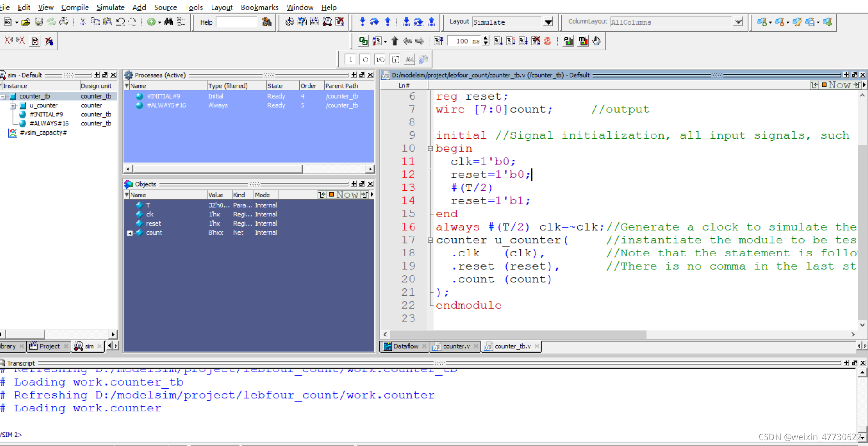
Task: Click the Compile All icon in the toolbar
Action: (314, 22)
